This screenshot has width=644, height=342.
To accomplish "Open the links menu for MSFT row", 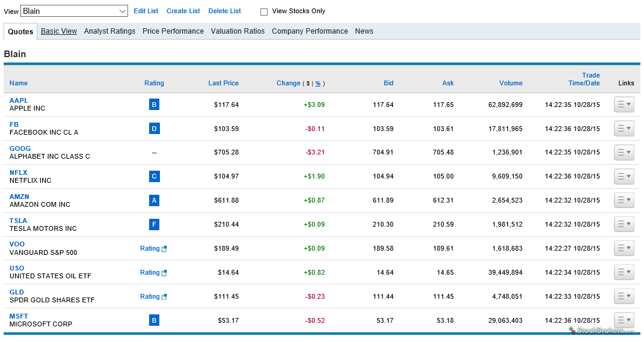I will (624, 320).
